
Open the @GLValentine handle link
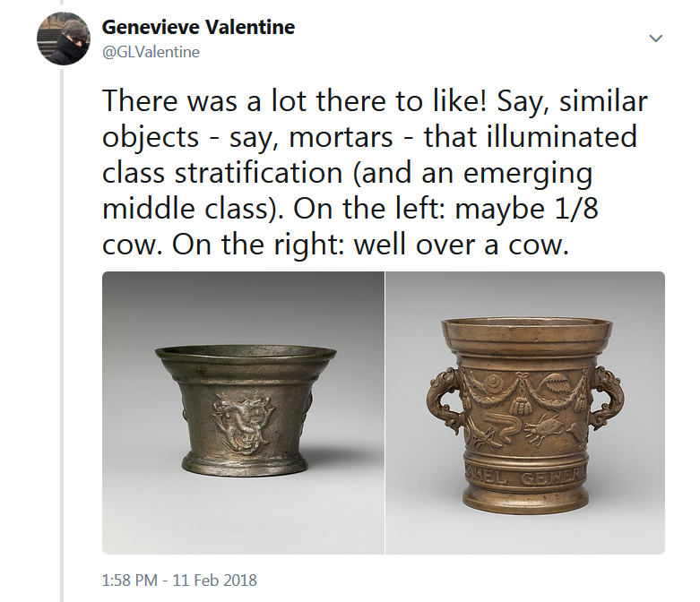click(151, 52)
